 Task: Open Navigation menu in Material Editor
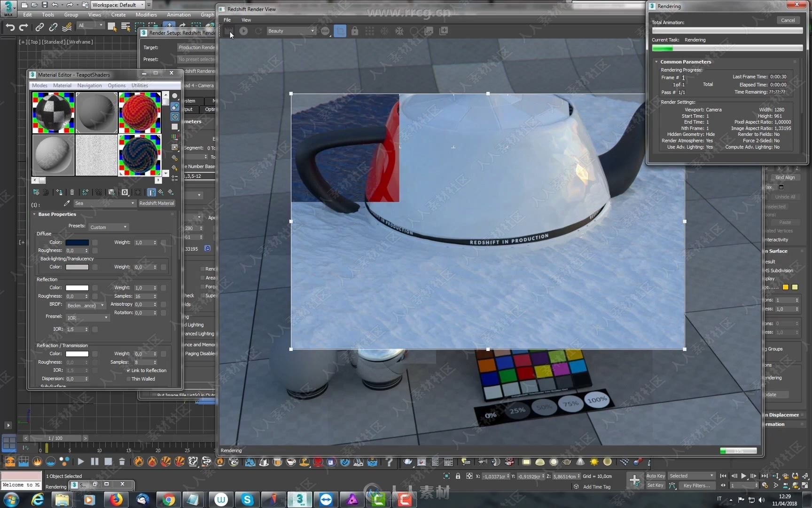tap(89, 86)
